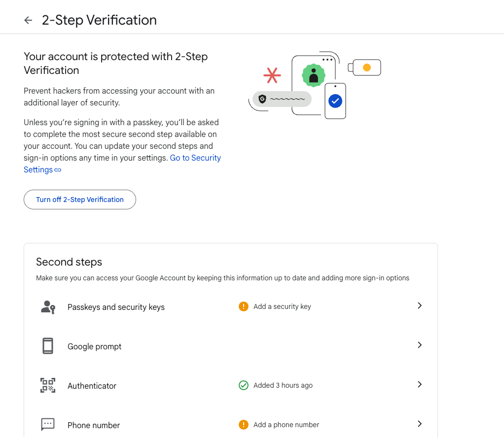Click the Second steps heading
Image resolution: width=504 pixels, height=437 pixels.
pyautogui.click(x=69, y=262)
